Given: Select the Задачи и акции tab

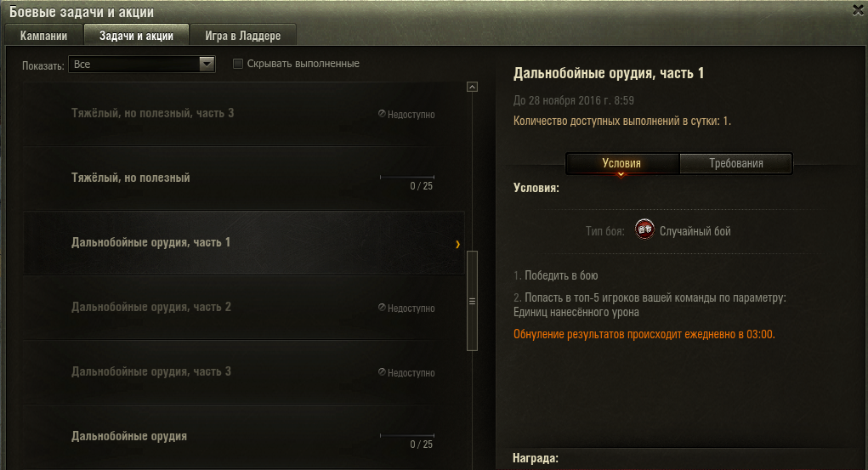Looking at the screenshot, I should coord(136,36).
